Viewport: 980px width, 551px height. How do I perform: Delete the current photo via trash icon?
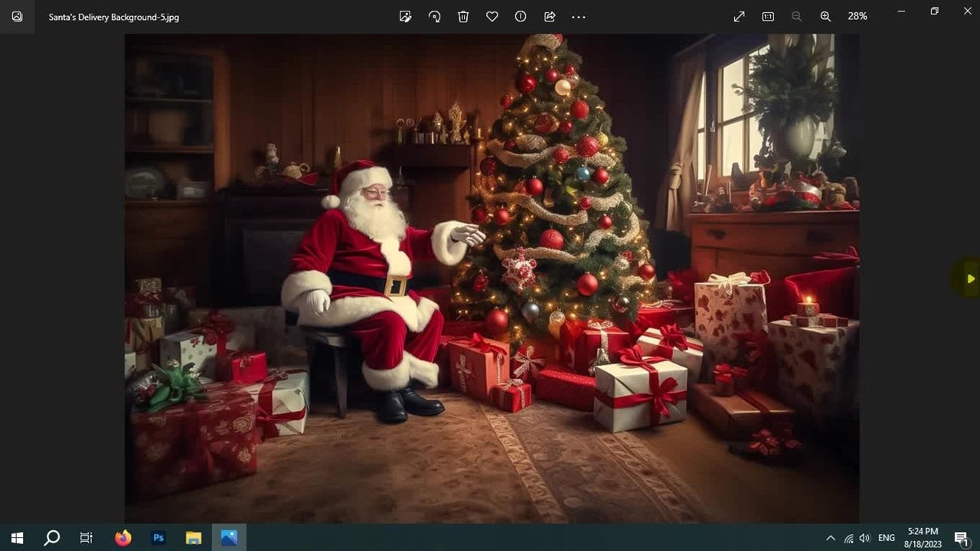(463, 16)
